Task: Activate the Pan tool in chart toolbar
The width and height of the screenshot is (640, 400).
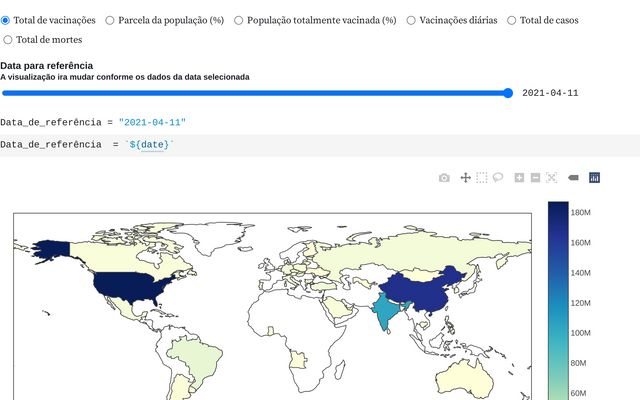Action: pyautogui.click(x=465, y=178)
